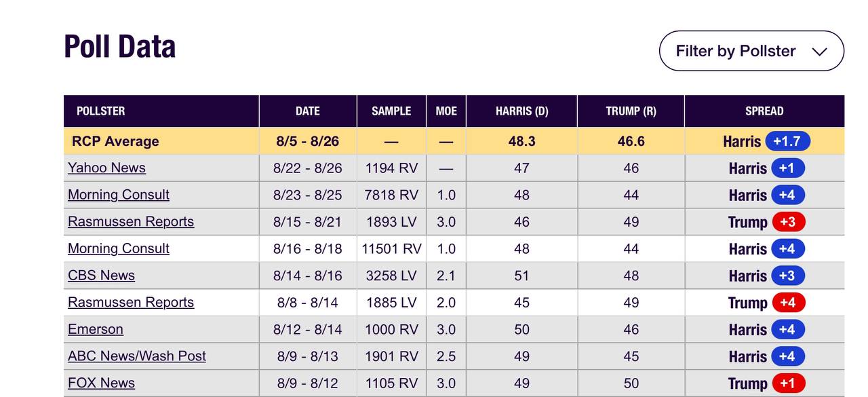Screen dimensions: 868x397
Task: Open the Morning Consult 8/16 - 8/18 poll link
Action: point(119,248)
